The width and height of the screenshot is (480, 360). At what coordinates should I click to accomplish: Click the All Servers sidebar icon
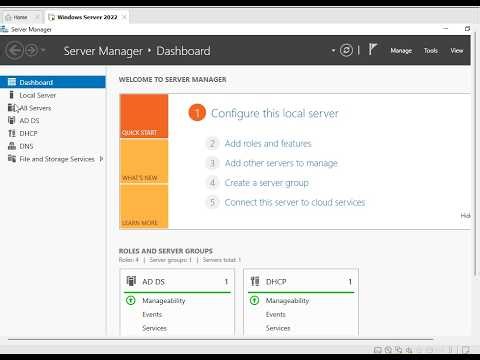[12, 107]
